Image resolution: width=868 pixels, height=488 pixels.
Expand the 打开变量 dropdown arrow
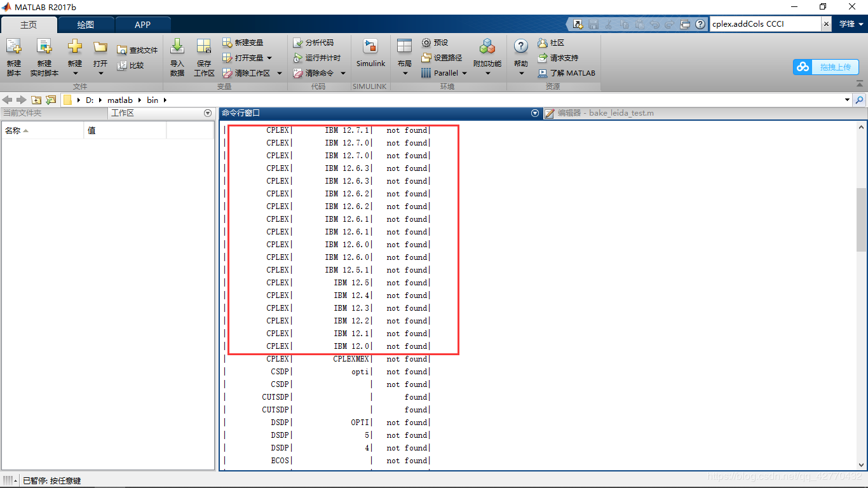click(x=269, y=58)
